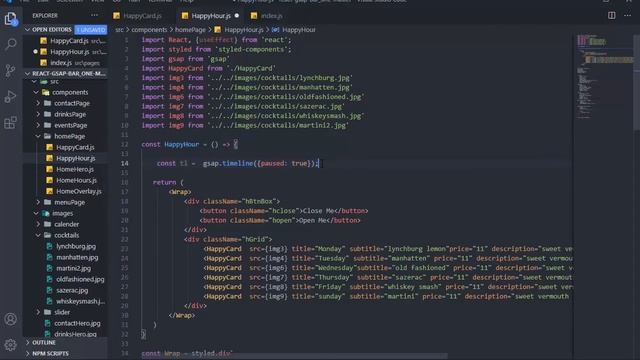
Task: Open oldfashioned.jpg image file
Action: click(x=80, y=279)
